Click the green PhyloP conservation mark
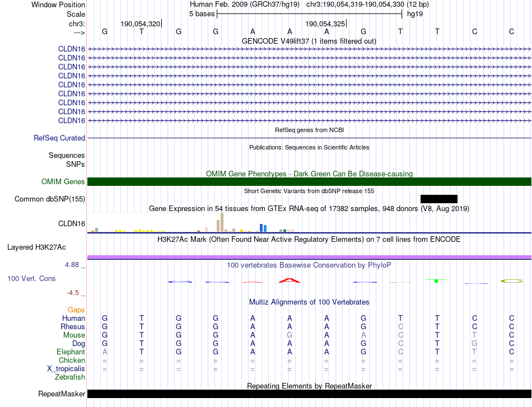Viewport: 532px width, 407px height. point(436,280)
